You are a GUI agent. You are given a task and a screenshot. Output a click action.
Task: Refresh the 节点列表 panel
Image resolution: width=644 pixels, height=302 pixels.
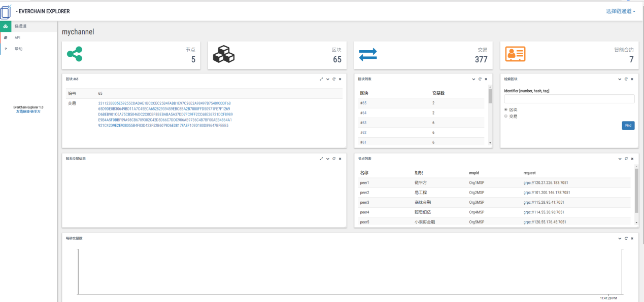(x=626, y=159)
